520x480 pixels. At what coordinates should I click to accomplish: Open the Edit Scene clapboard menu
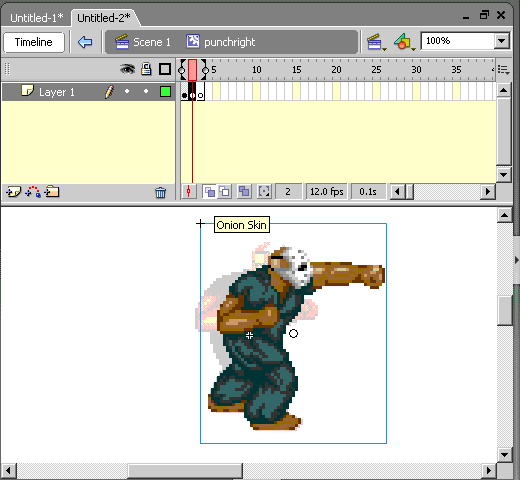[376, 42]
